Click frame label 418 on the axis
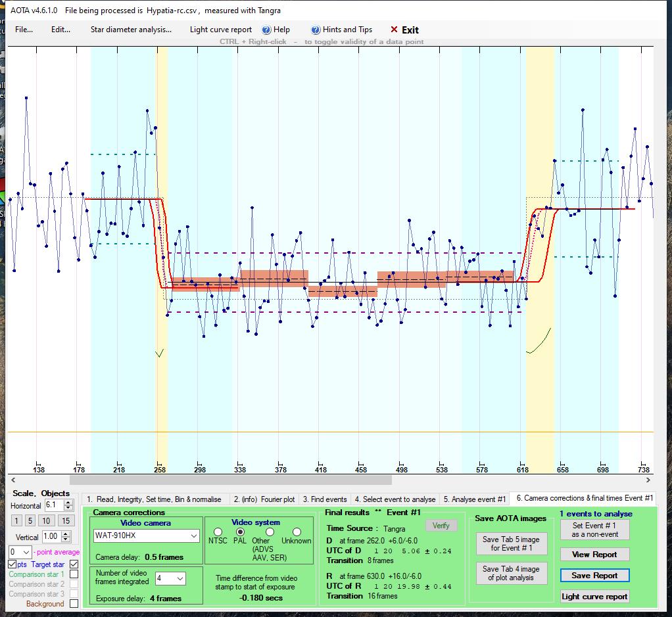 tap(321, 470)
